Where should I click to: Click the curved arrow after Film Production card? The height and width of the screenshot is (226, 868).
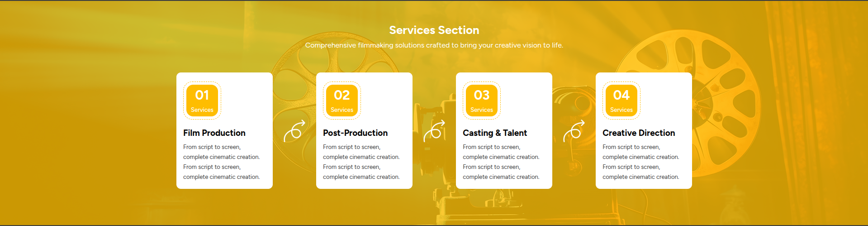pos(294,131)
